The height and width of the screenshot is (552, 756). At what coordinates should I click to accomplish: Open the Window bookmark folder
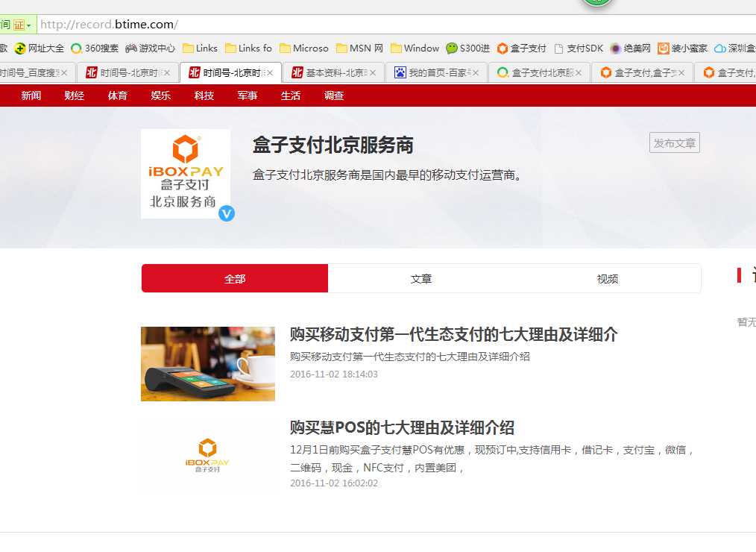(x=415, y=48)
